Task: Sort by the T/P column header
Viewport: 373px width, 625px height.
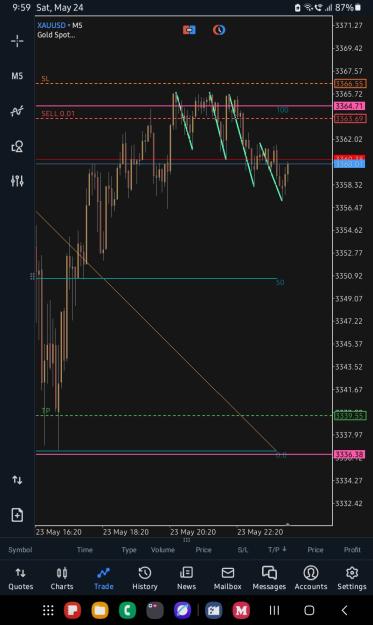Action: click(x=277, y=550)
